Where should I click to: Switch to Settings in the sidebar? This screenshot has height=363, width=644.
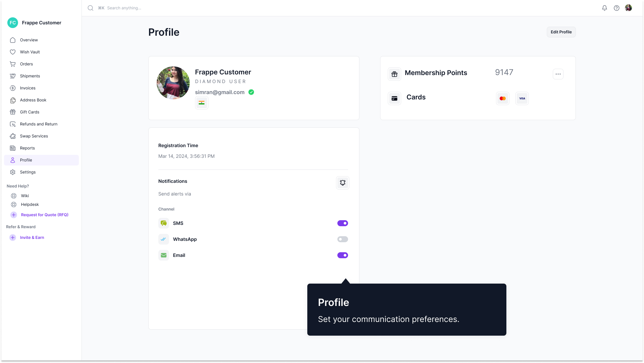(x=12, y=172)
